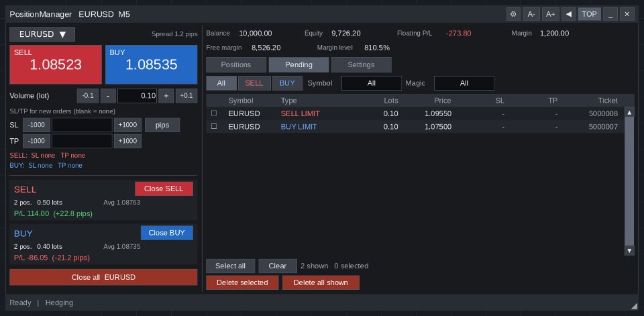644x316 pixels.
Task: Click the SELL LIMIT type text
Action: coord(301,113)
